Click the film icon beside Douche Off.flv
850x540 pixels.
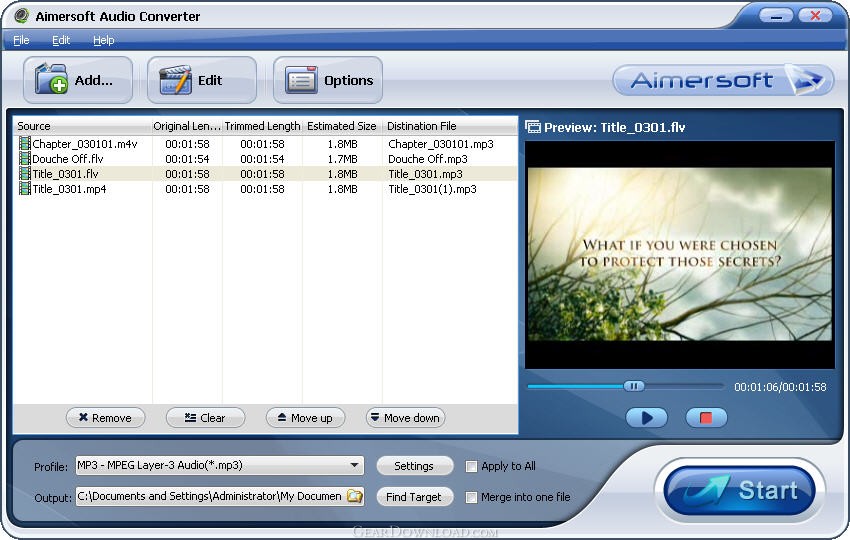click(x=25, y=159)
